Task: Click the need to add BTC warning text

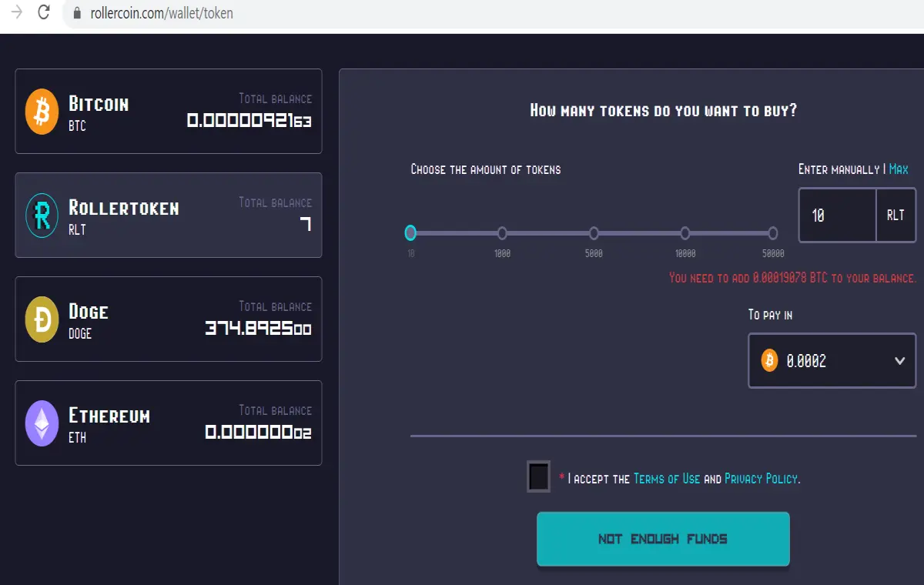Action: pos(792,278)
